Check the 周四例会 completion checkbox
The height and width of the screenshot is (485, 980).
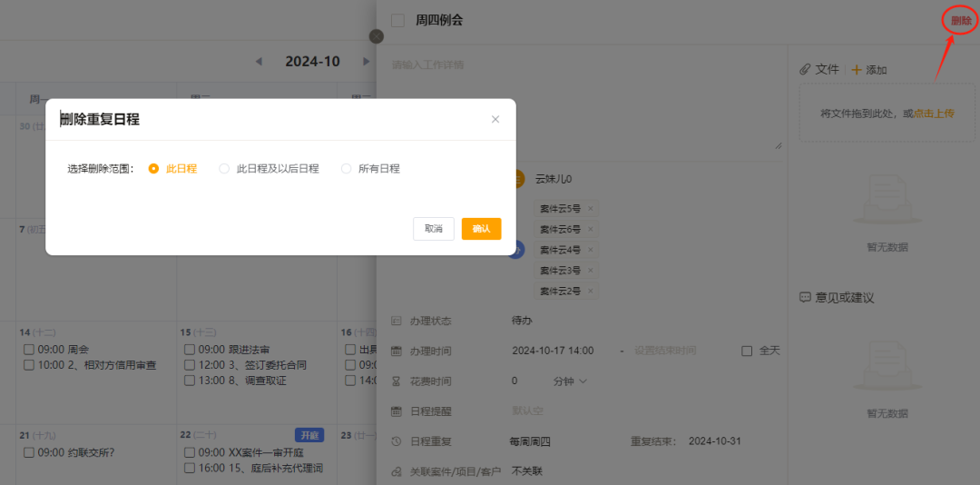pos(397,21)
